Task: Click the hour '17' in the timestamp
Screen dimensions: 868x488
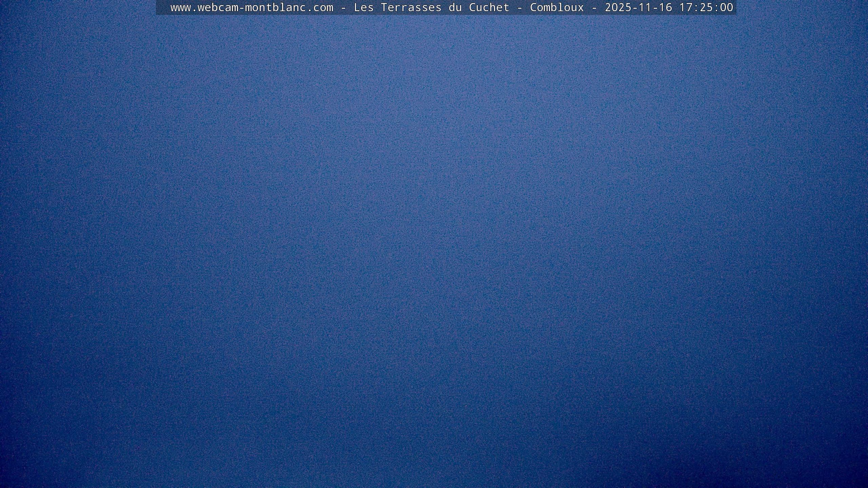Action: (x=686, y=7)
